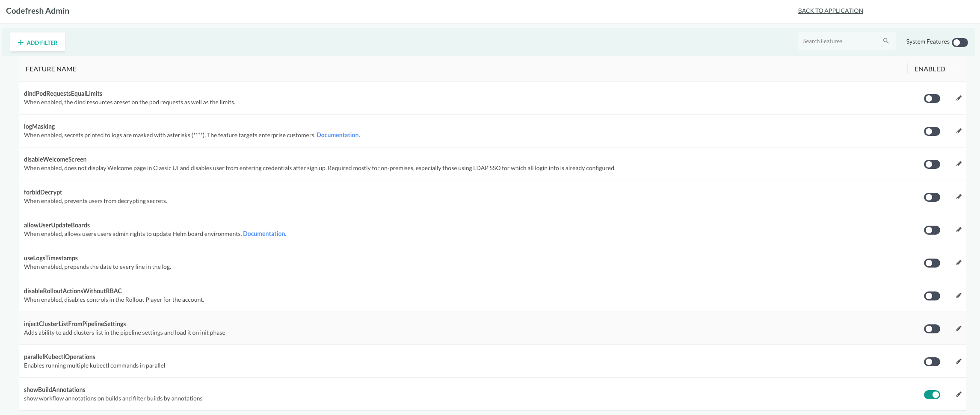Image resolution: width=980 pixels, height=415 pixels.
Task: Edit showBuildAnnotations with pencil icon
Action: (x=959, y=394)
